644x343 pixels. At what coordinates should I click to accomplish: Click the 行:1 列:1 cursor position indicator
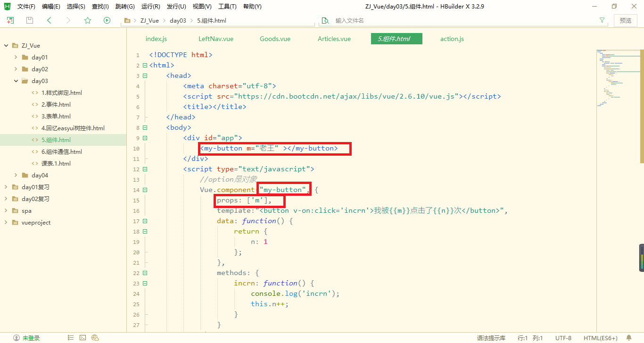coord(530,338)
